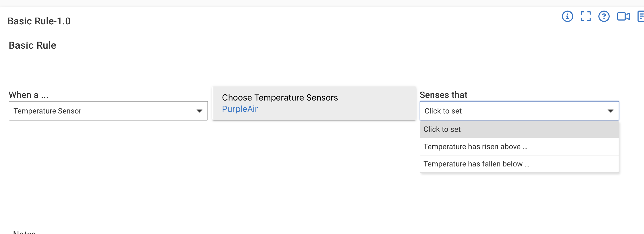This screenshot has width=644, height=234.
Task: Open the app info circle icon
Action: 567,16
